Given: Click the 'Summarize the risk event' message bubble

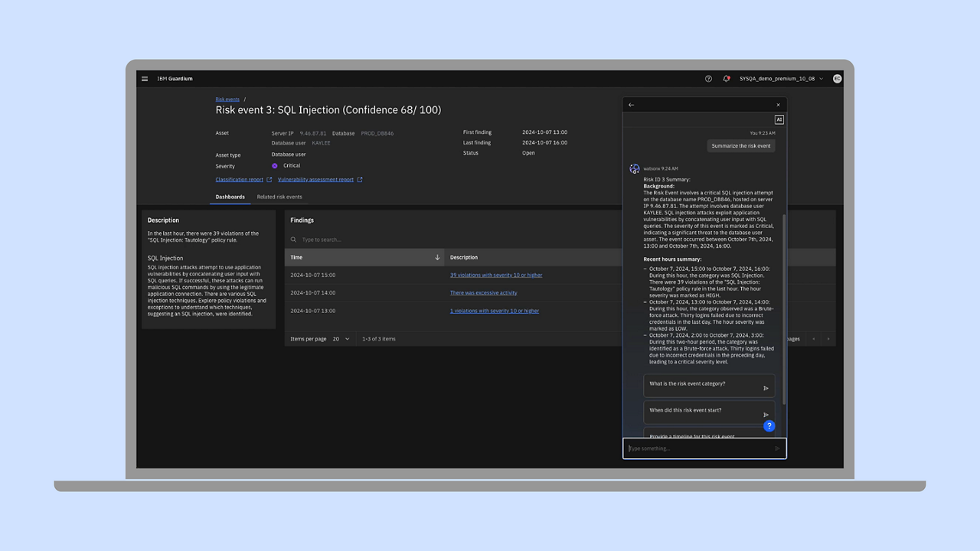Looking at the screenshot, I should [741, 145].
